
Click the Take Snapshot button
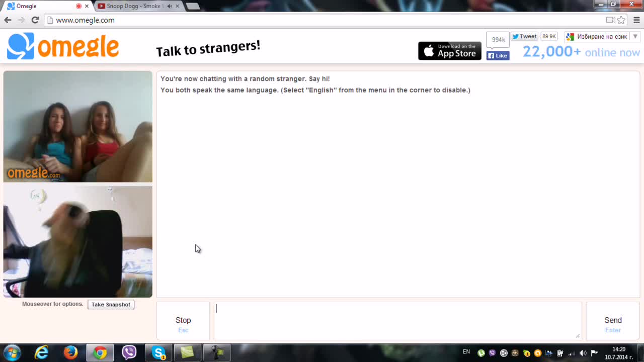coord(111,304)
